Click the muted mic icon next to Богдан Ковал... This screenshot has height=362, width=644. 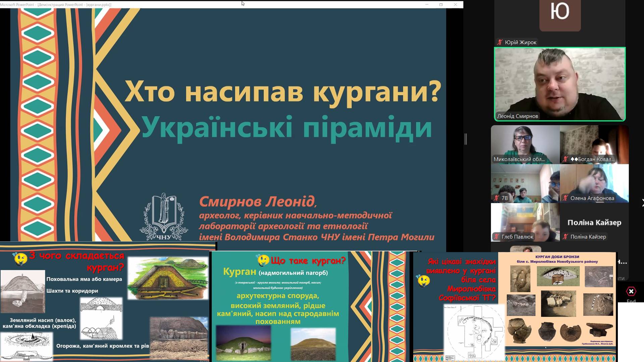(x=565, y=159)
